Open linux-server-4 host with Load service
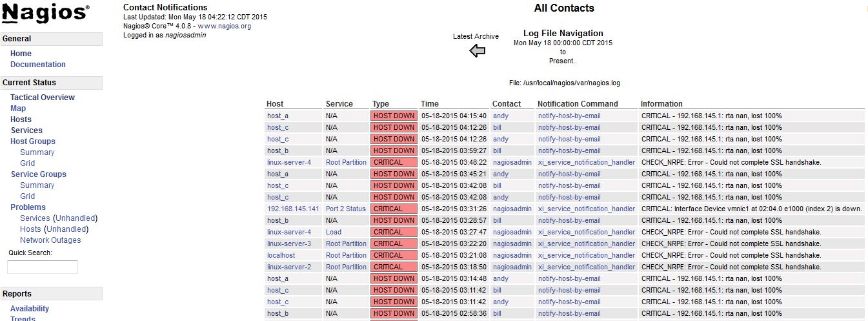This screenshot has width=868, height=321. pos(288,232)
